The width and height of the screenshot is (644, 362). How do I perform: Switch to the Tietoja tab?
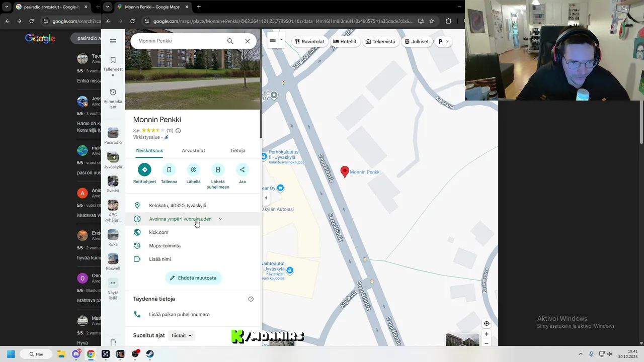(237, 150)
